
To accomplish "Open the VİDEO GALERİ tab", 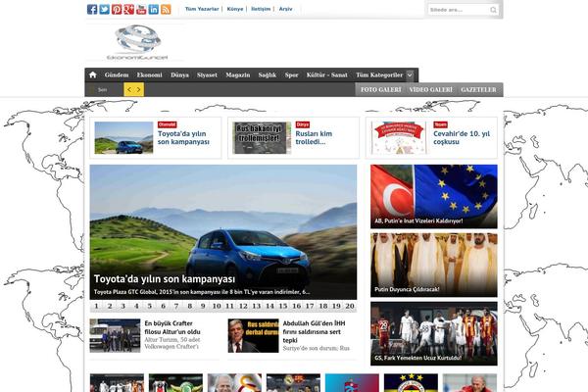I will tap(431, 89).
